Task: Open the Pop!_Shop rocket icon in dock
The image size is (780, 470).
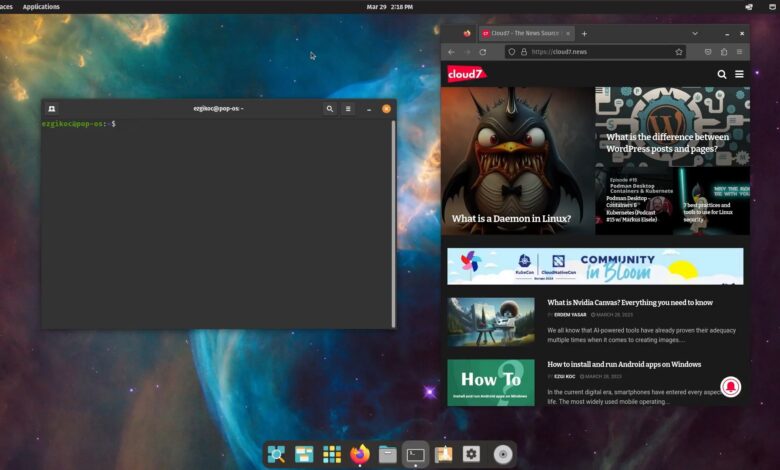Action: coord(443,454)
